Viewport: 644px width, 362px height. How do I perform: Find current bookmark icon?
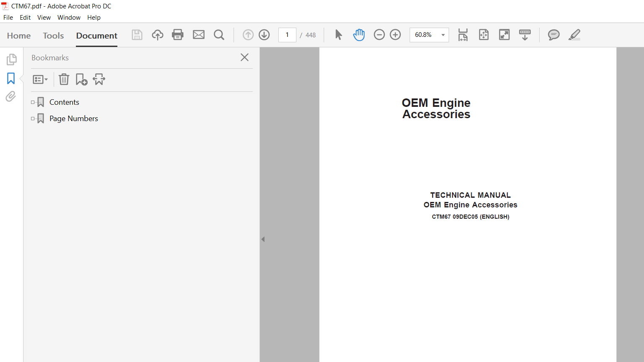99,79
